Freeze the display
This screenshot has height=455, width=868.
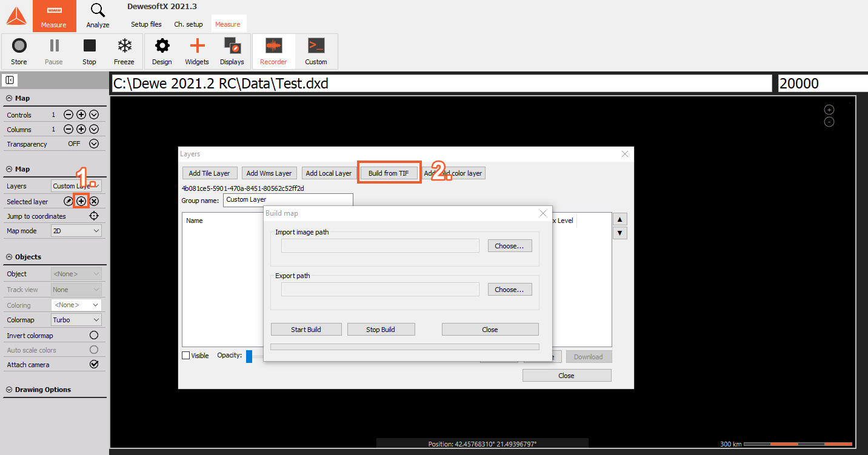(x=124, y=51)
